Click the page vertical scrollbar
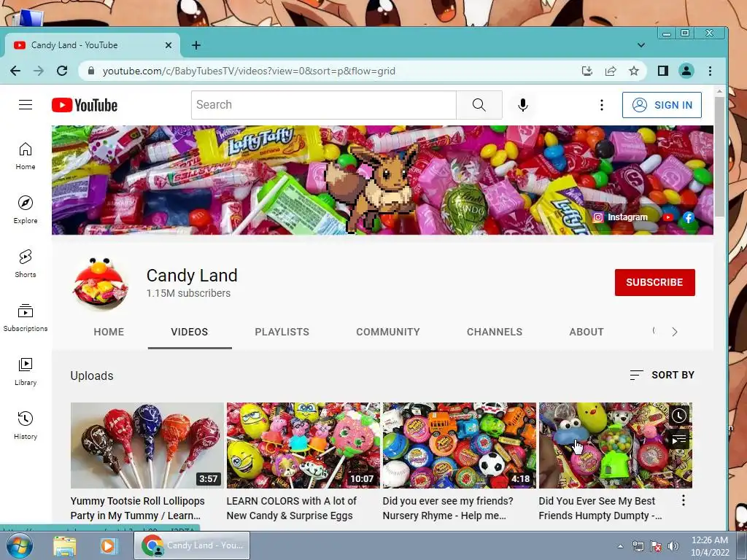Viewport: 747px width, 560px height. tap(719, 156)
